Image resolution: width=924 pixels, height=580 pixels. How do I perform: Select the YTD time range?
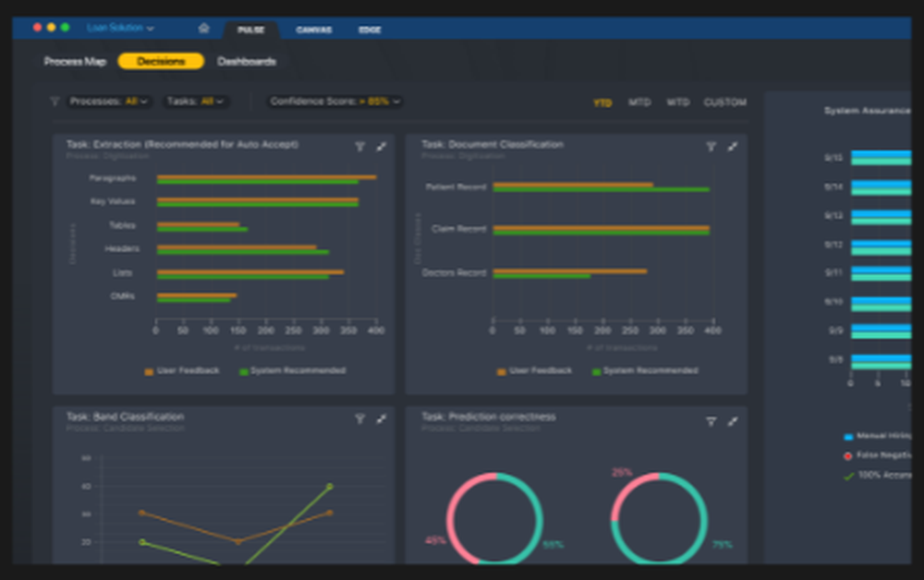click(602, 103)
